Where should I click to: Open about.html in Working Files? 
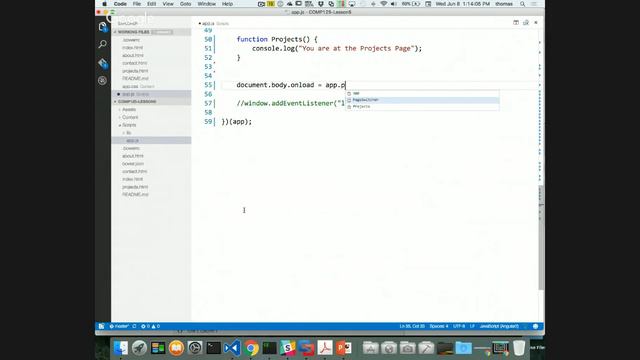133,56
